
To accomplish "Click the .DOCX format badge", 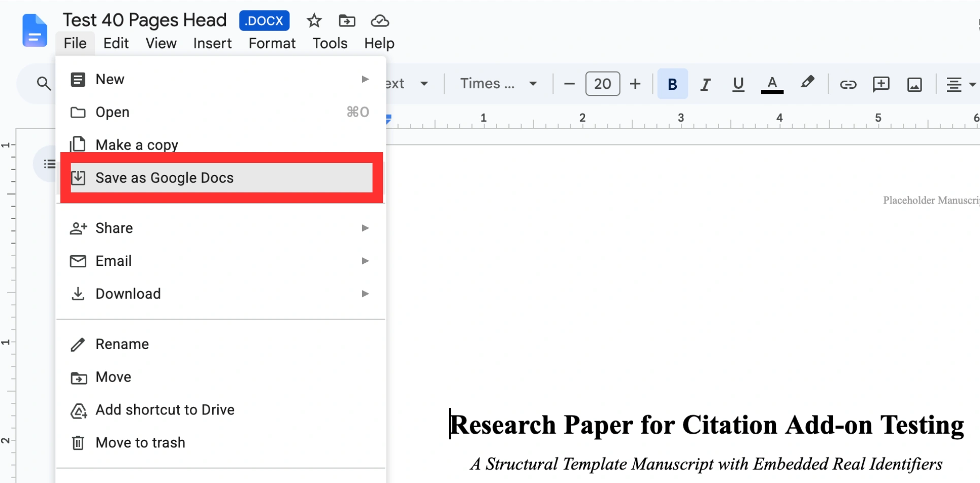I will pyautogui.click(x=264, y=21).
